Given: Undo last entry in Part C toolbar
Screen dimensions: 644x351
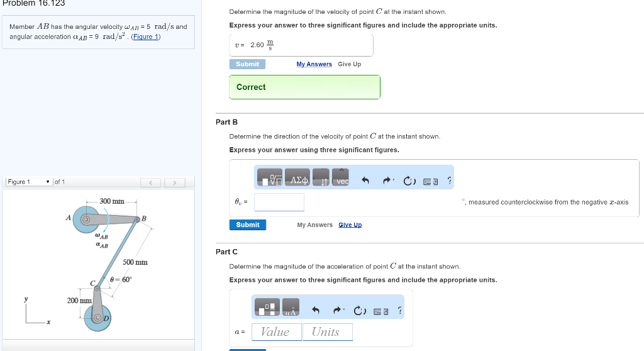Looking at the screenshot, I should click(x=316, y=310).
